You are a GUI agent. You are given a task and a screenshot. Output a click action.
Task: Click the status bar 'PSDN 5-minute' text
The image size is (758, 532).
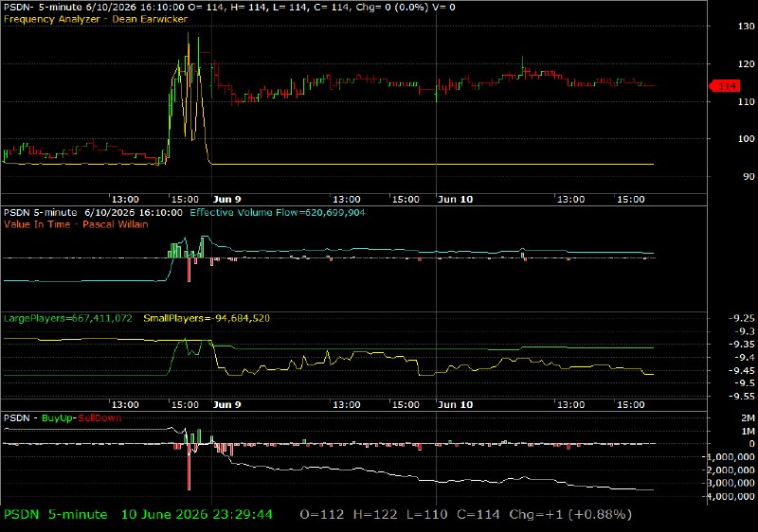click(x=56, y=515)
